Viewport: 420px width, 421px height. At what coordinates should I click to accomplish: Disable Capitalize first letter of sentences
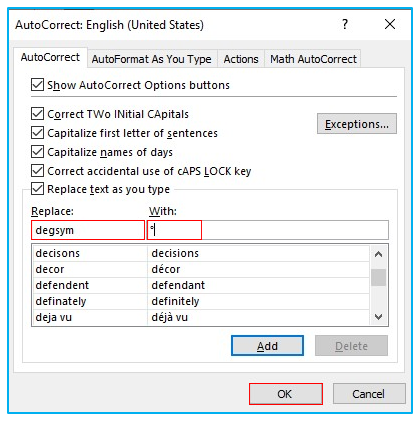[37, 133]
